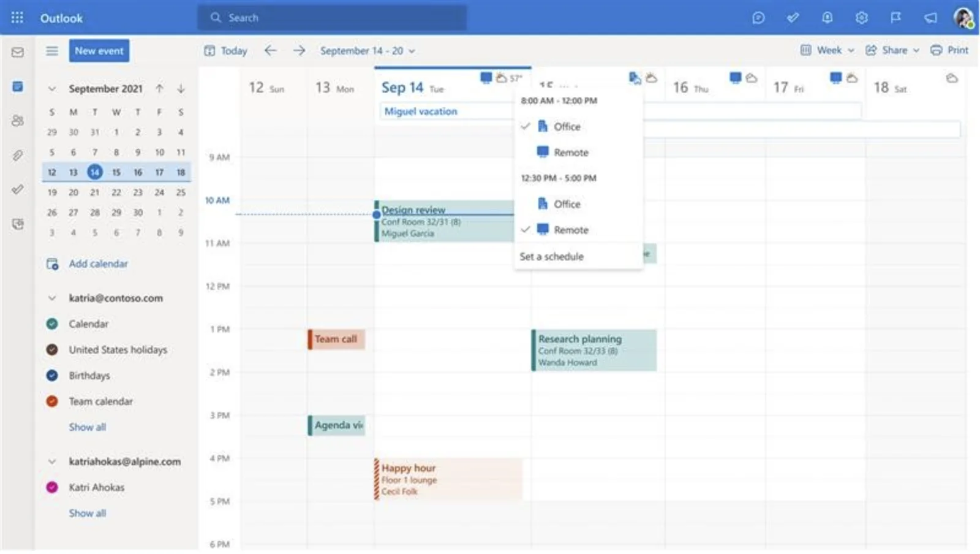
Task: Open the Share dropdown
Action: [892, 50]
